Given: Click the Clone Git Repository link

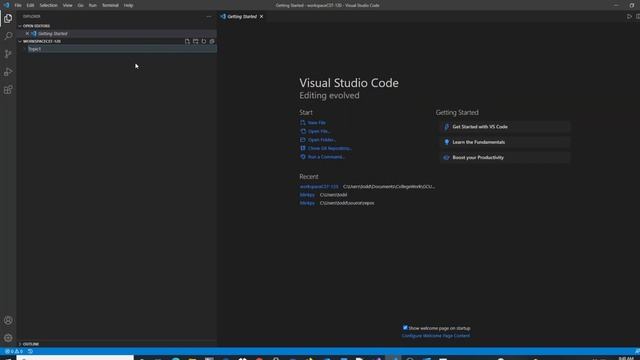Looking at the screenshot, I should pos(329,148).
